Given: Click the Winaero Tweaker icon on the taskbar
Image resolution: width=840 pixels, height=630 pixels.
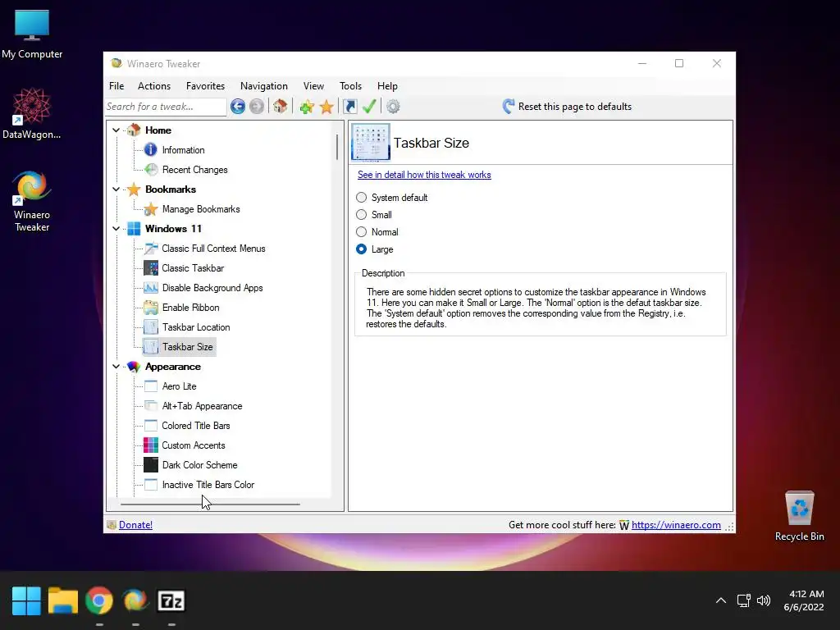Looking at the screenshot, I should (135, 600).
